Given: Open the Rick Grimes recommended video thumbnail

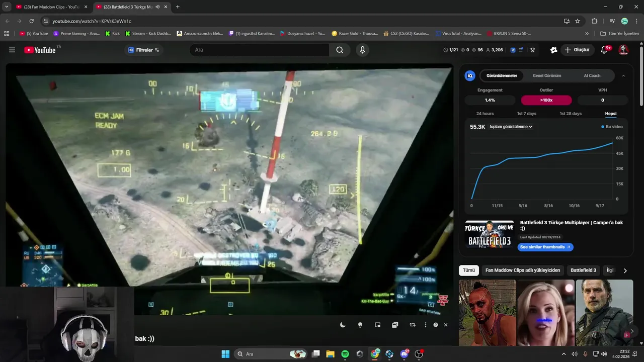Looking at the screenshot, I should [x=604, y=312].
